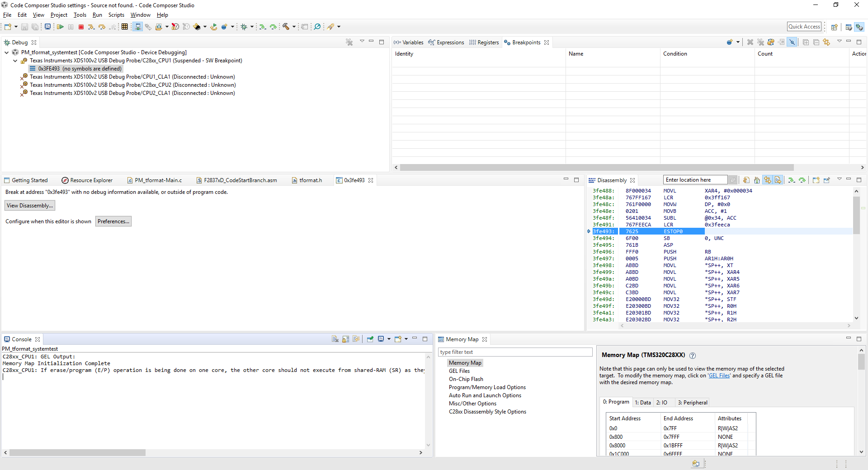Click the Step Into icon in main toolbar

pos(91,27)
